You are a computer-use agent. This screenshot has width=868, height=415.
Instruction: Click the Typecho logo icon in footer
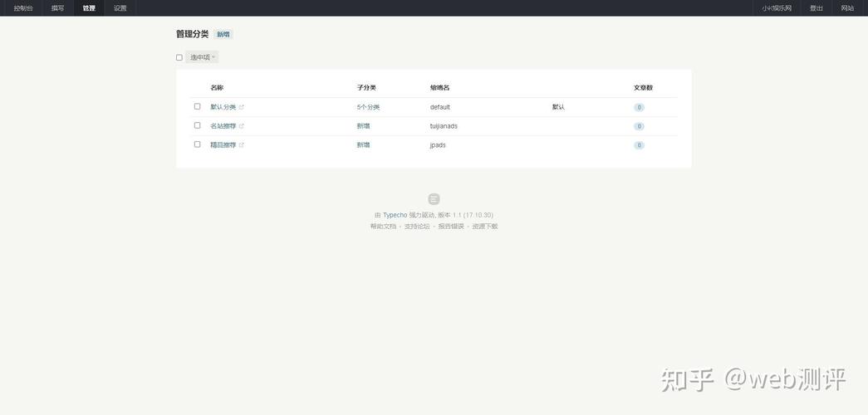434,199
